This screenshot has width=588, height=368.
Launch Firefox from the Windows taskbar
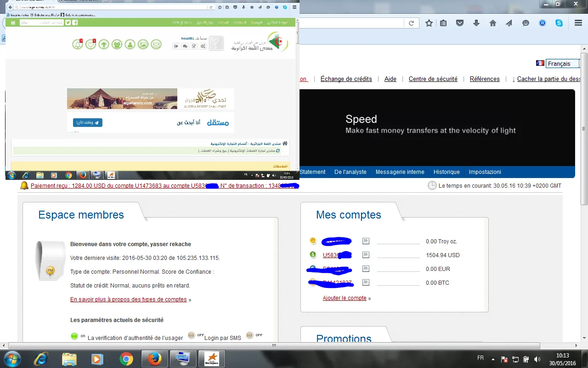coord(154,358)
